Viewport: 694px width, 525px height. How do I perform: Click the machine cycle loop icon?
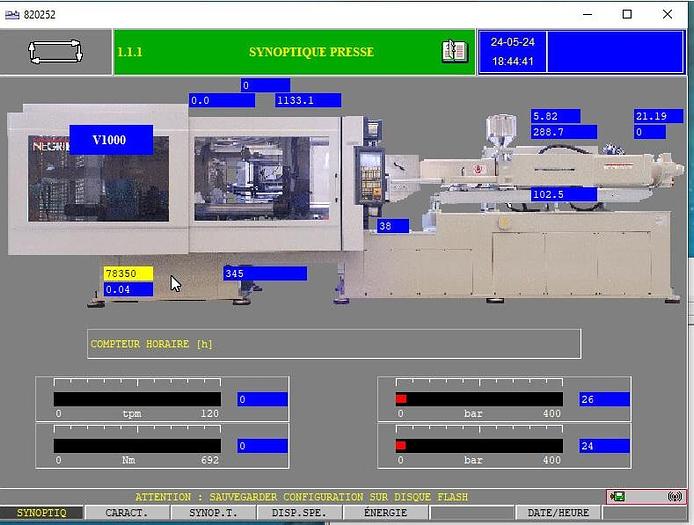(55, 52)
